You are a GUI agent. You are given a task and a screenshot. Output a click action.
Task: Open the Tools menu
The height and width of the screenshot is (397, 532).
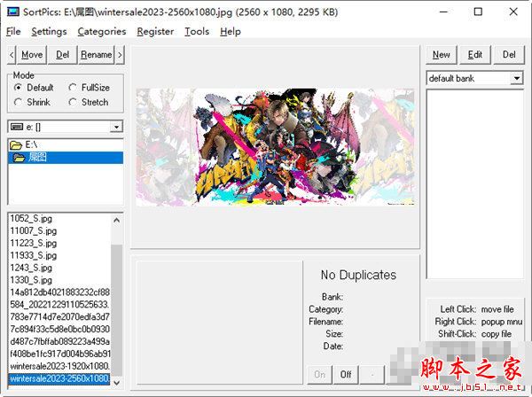[x=197, y=32]
